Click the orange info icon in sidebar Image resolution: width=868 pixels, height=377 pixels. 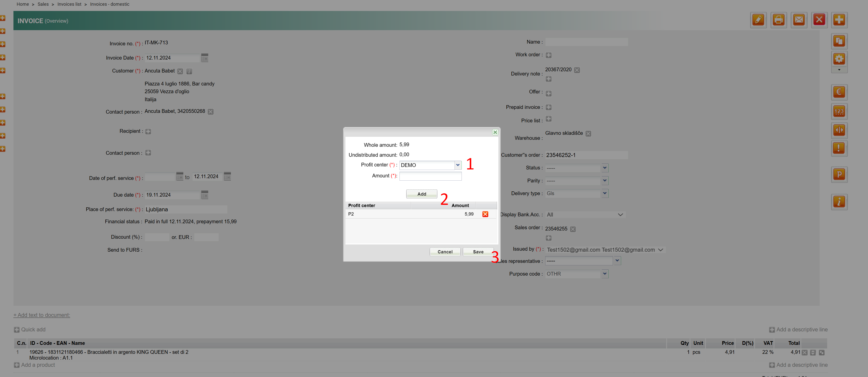coord(839,202)
